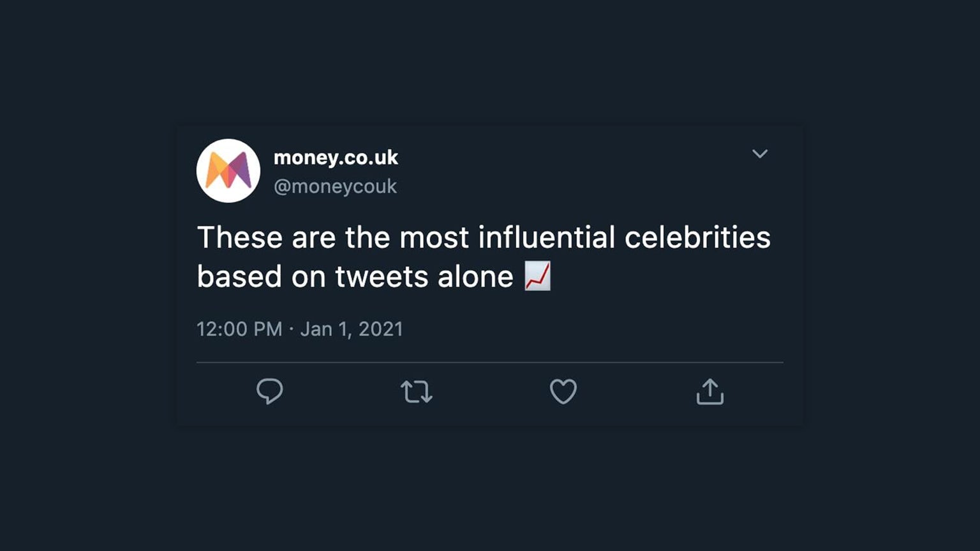Open the share options via the share icon
980x551 pixels.
pos(710,392)
